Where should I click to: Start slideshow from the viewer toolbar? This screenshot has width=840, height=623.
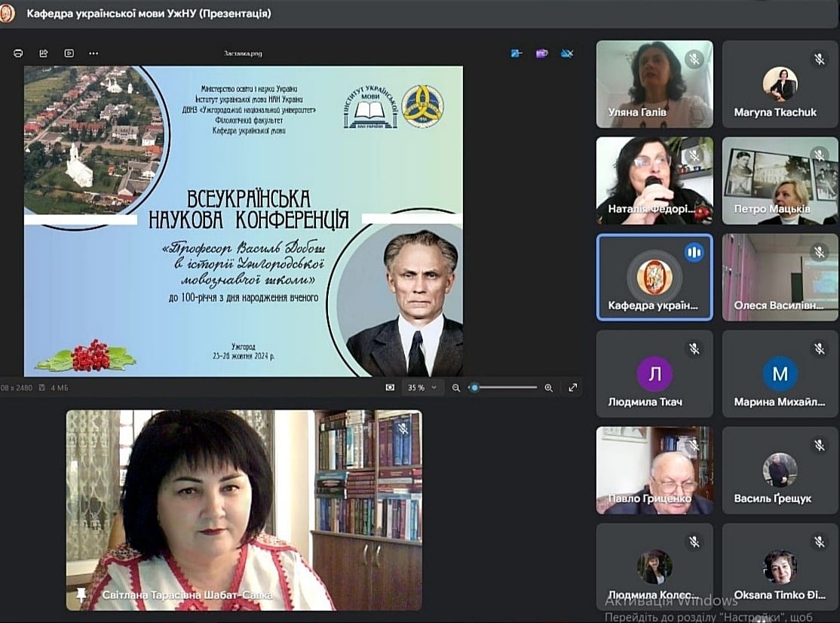[69, 53]
